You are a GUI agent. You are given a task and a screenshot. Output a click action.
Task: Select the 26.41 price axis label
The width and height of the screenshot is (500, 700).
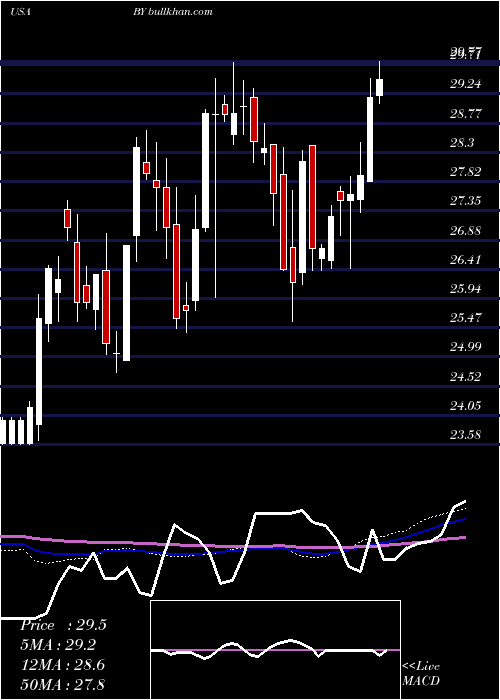pos(466,259)
